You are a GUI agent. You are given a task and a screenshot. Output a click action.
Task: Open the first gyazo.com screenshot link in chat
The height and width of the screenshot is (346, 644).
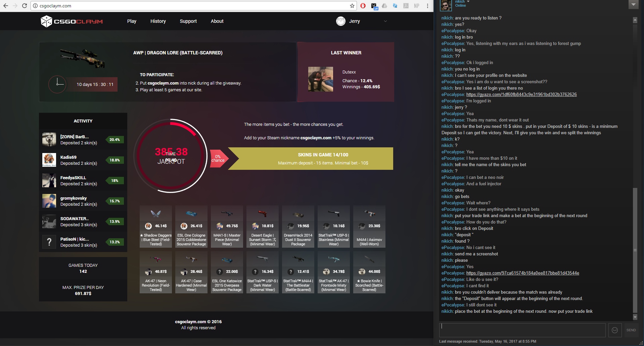[x=521, y=95]
